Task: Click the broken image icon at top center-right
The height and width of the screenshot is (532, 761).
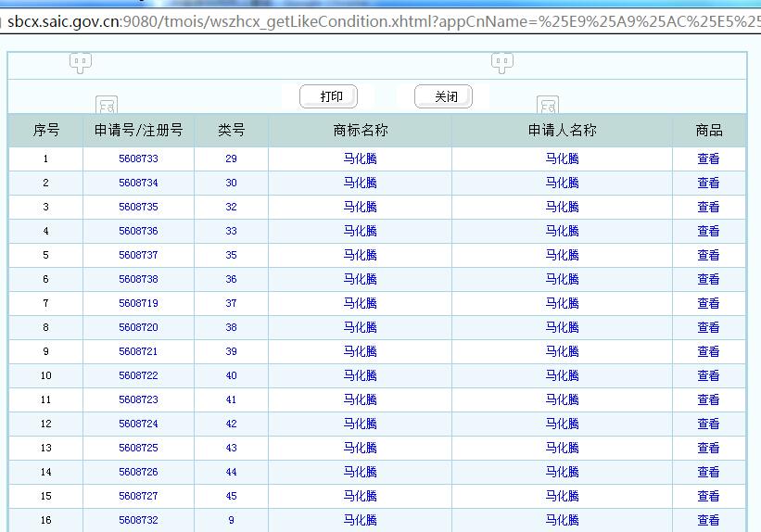Action: click(x=502, y=63)
